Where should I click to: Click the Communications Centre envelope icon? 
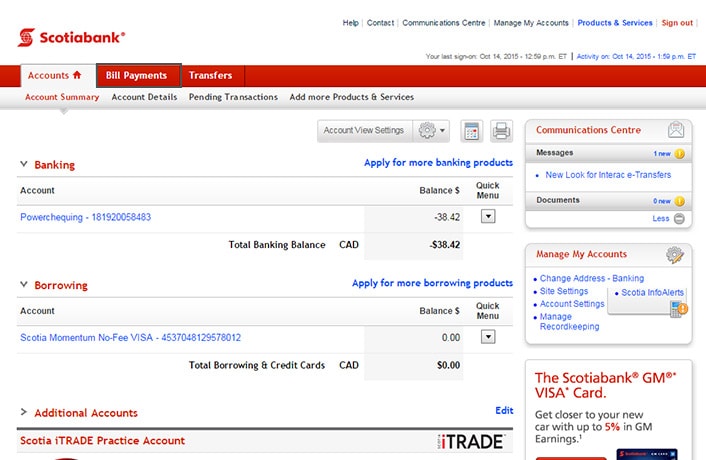[x=677, y=130]
